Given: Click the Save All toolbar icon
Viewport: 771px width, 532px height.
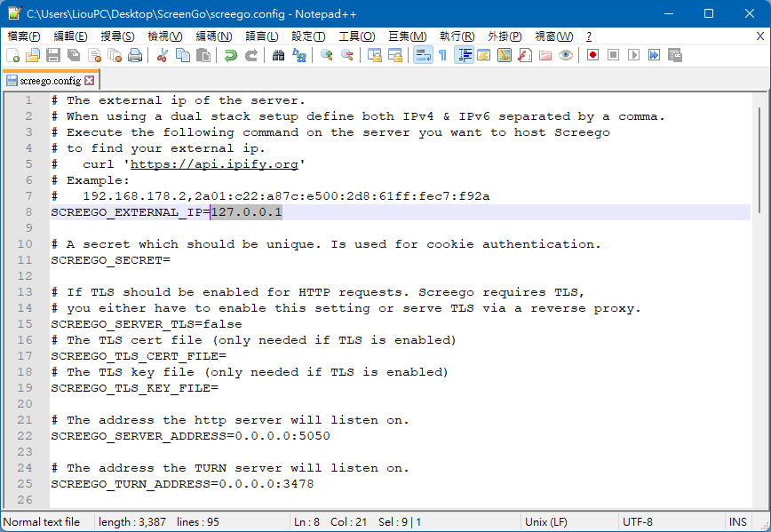Looking at the screenshot, I should [x=74, y=55].
